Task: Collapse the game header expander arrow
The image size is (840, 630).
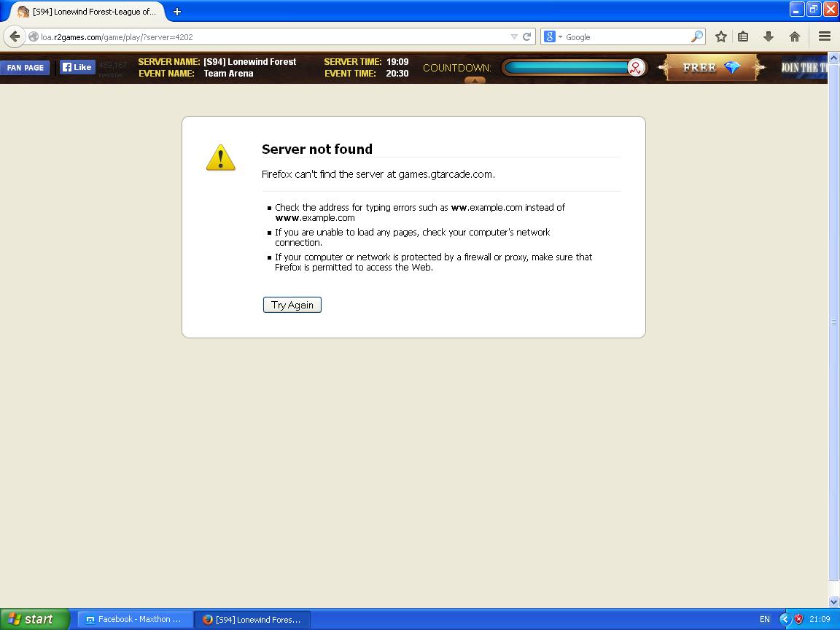Action: click(x=475, y=81)
